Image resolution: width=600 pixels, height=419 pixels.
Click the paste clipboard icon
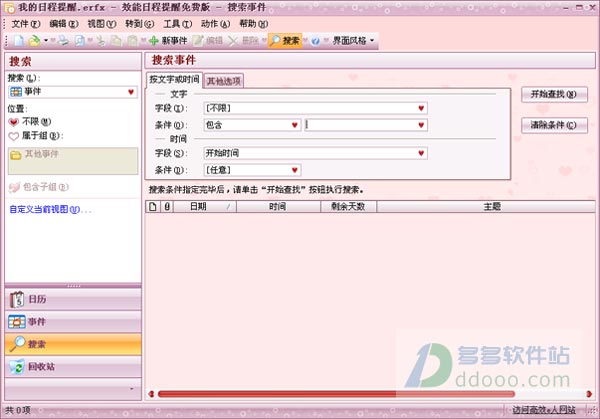point(132,41)
